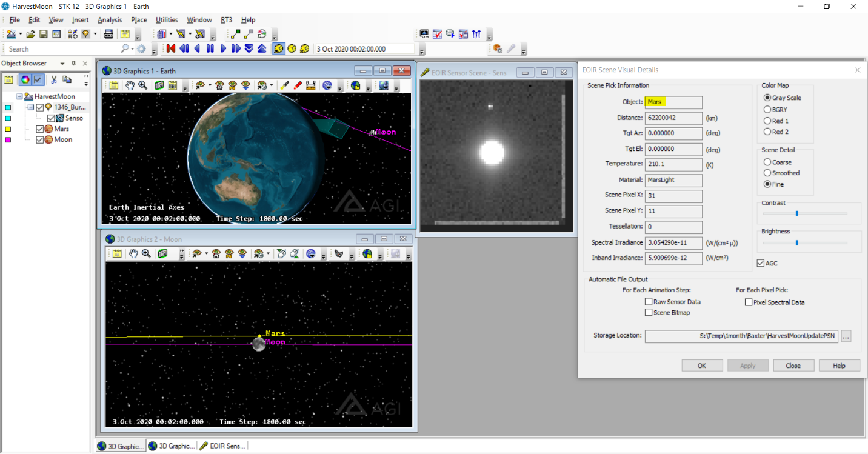Enable Scene Bitmap output

point(649,312)
